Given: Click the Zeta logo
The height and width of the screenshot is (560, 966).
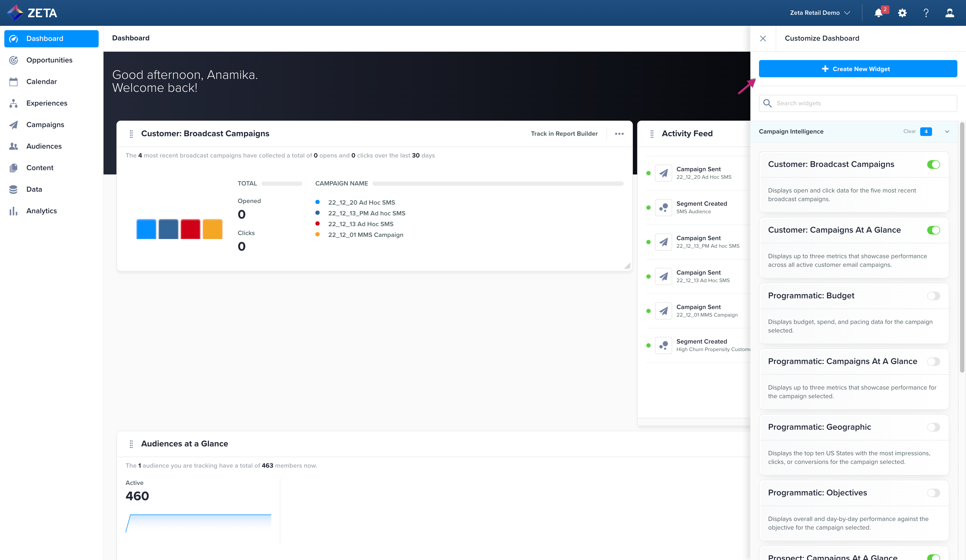Looking at the screenshot, I should 32,13.
